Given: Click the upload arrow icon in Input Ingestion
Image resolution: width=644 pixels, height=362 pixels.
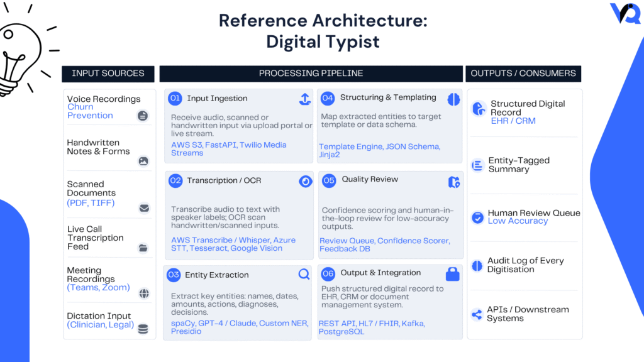Looking at the screenshot, I should pos(305,99).
